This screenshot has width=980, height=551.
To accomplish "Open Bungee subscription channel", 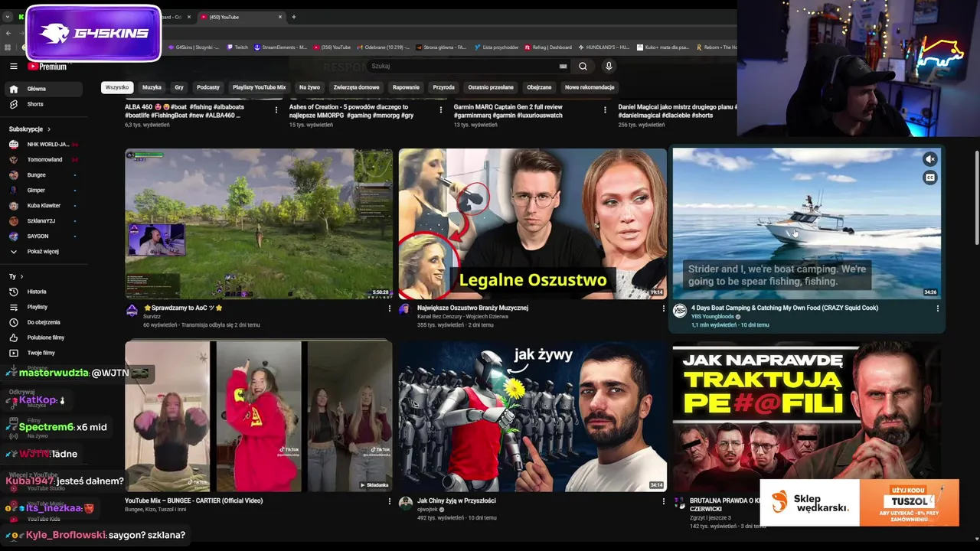I will pos(44,175).
